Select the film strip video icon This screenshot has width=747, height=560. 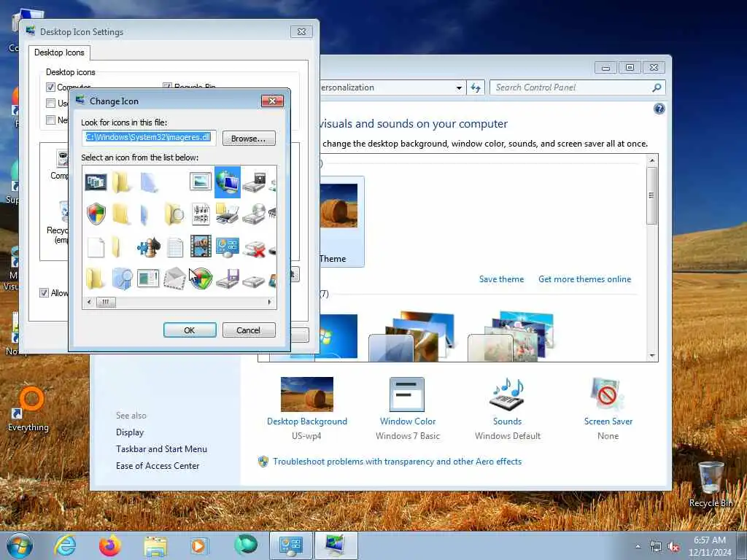(x=201, y=246)
